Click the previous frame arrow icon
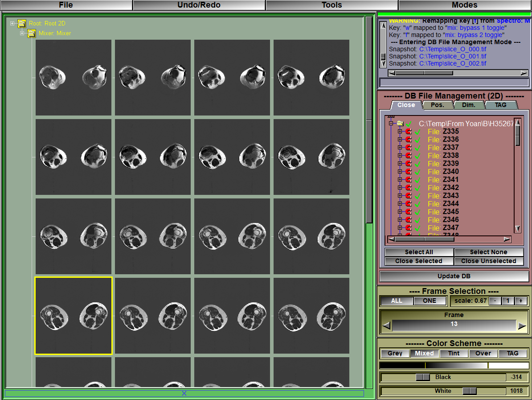Viewport: 532px width, 400px height. tap(386, 326)
